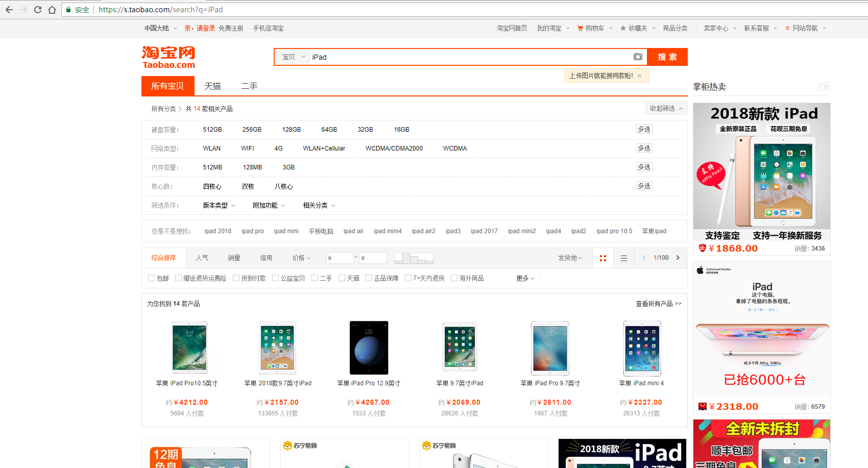
Task: Enable 货到付款 filter checkbox
Action: [236, 278]
